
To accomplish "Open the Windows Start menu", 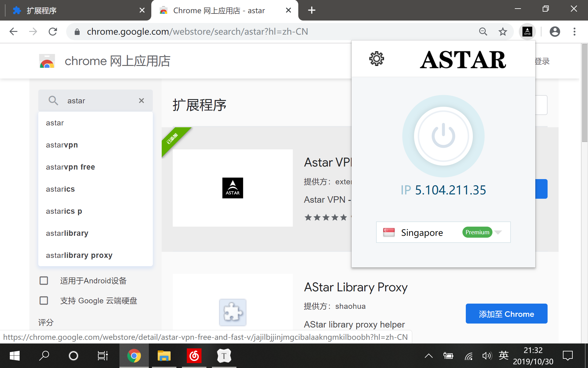I will (15, 356).
